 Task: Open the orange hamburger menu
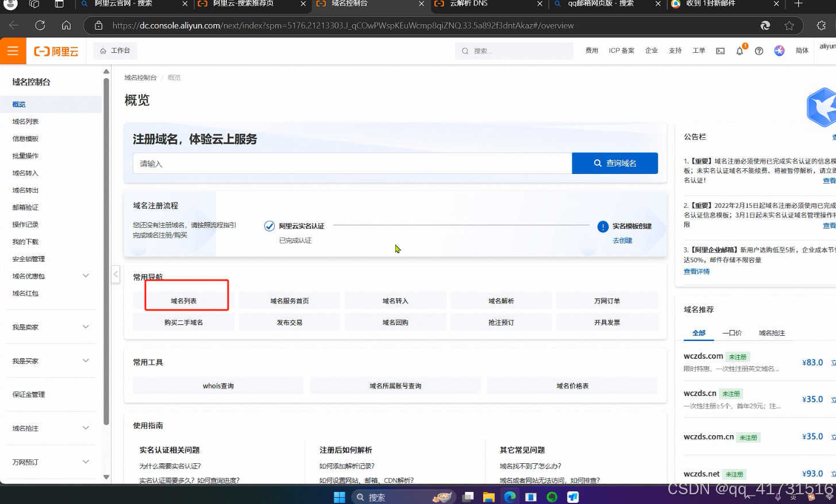point(13,51)
